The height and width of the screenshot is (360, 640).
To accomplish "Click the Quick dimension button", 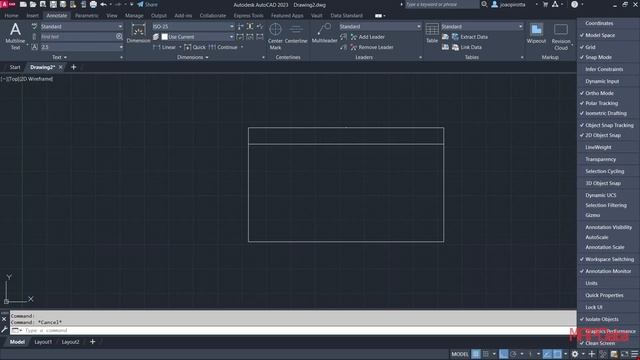I will click(x=195, y=47).
